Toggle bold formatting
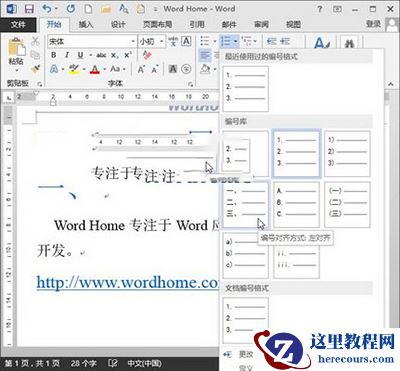The image size is (400, 371). (x=53, y=55)
